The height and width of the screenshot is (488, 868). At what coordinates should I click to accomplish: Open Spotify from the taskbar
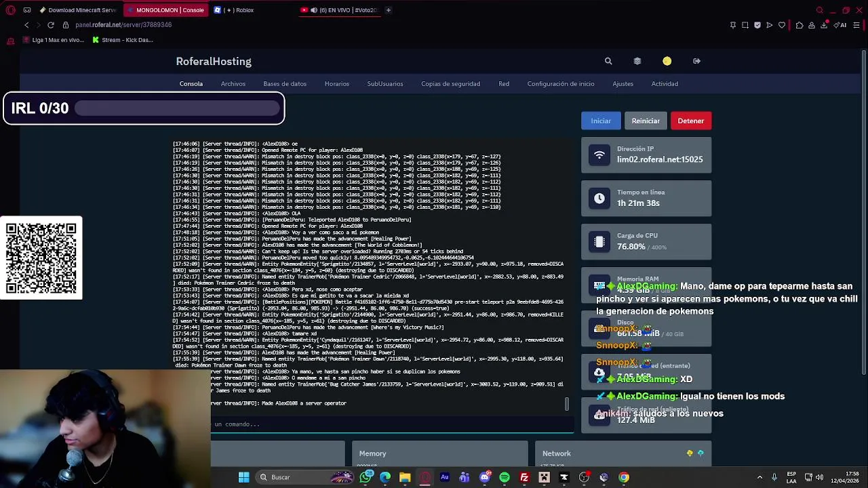click(505, 477)
